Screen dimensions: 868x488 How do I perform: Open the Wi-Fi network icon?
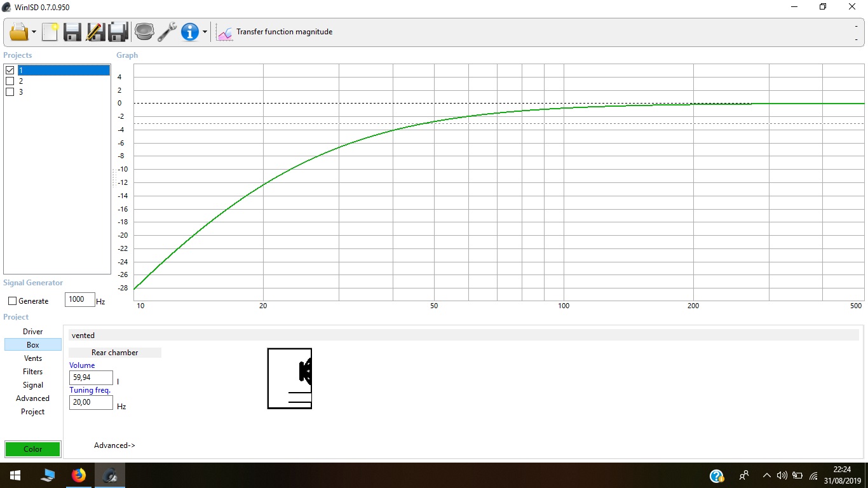tap(814, 476)
